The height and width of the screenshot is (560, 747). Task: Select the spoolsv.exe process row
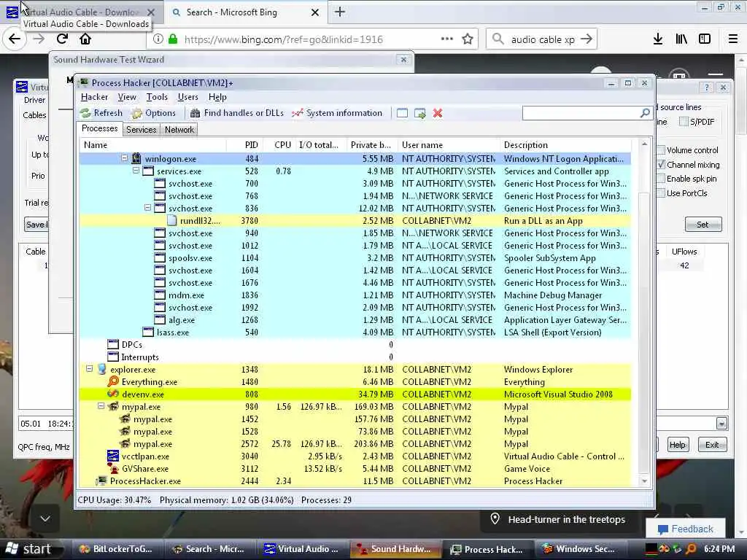355,257
